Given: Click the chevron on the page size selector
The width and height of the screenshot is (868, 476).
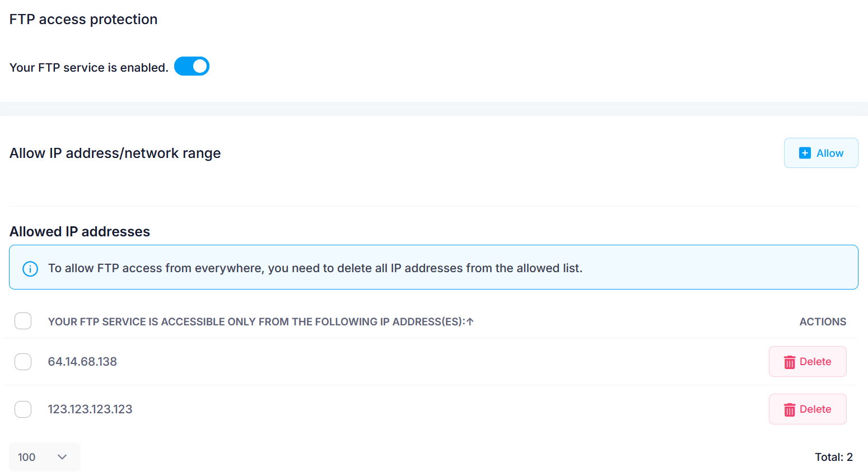Looking at the screenshot, I should (x=62, y=457).
